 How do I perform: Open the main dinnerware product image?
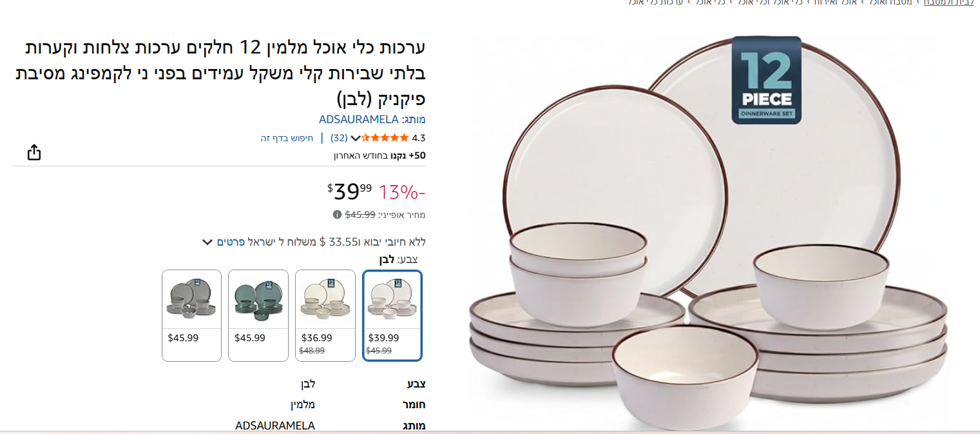click(709, 232)
